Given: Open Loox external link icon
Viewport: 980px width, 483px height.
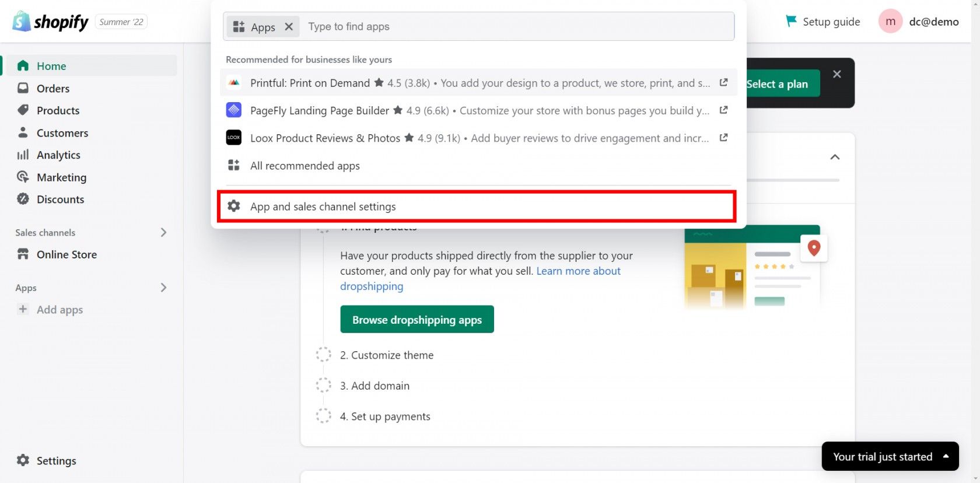Looking at the screenshot, I should [723, 138].
